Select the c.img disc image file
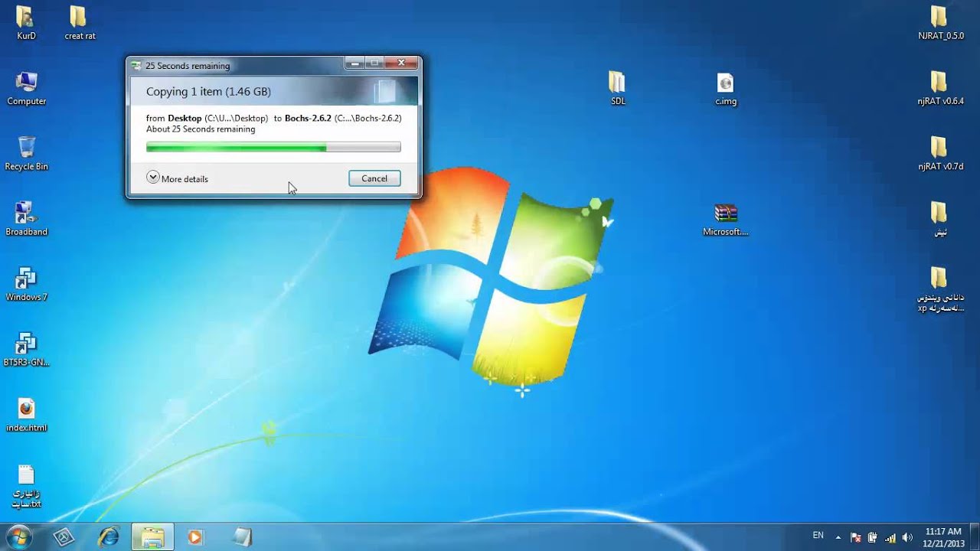Screen dimensions: 980x551 (725, 89)
